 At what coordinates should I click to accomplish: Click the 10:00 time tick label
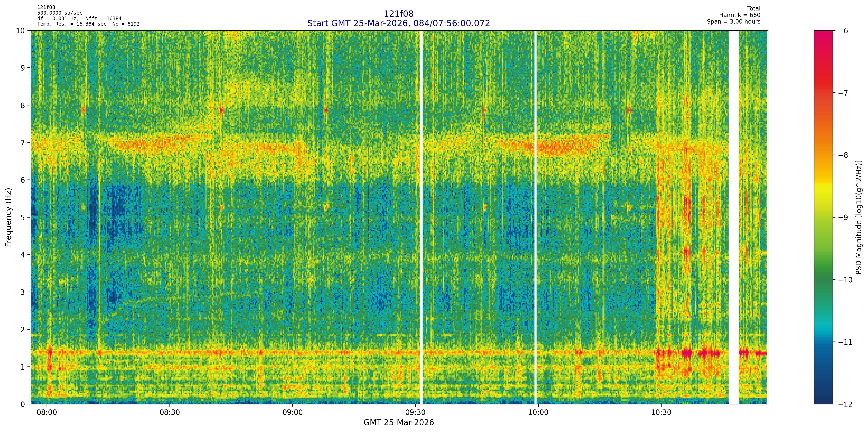point(538,412)
